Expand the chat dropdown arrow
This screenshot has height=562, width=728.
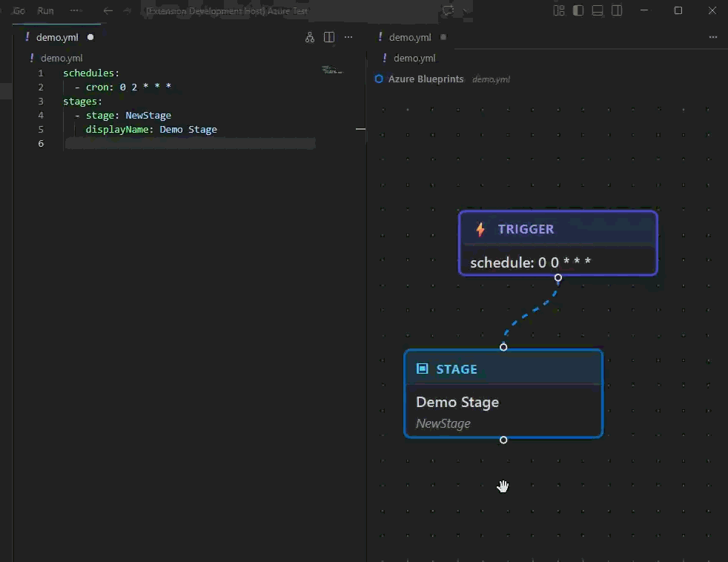(x=465, y=10)
